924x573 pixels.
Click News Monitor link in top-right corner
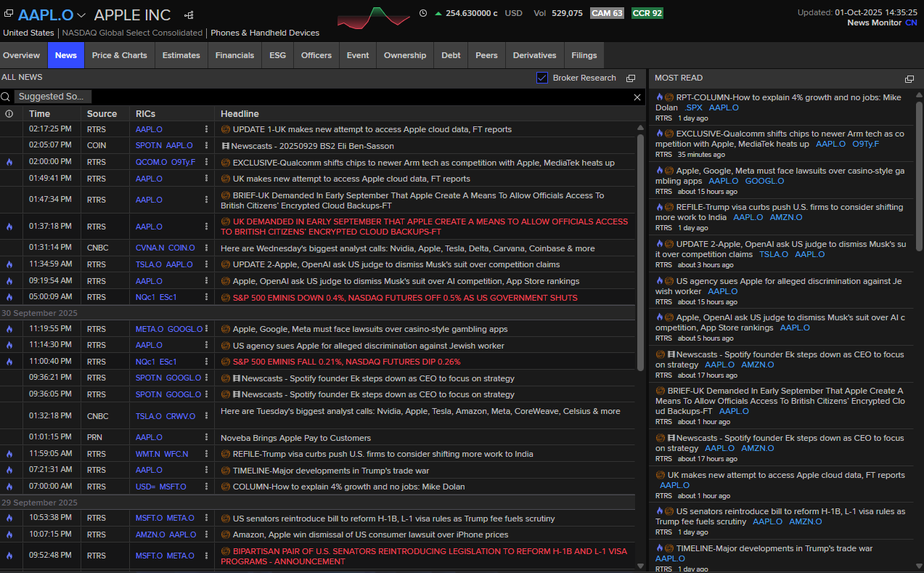[874, 23]
